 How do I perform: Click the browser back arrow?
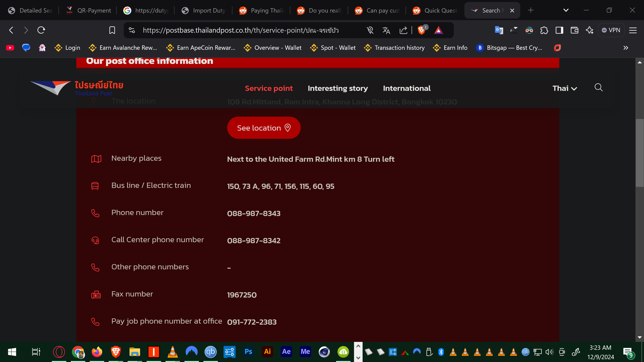[x=11, y=30]
